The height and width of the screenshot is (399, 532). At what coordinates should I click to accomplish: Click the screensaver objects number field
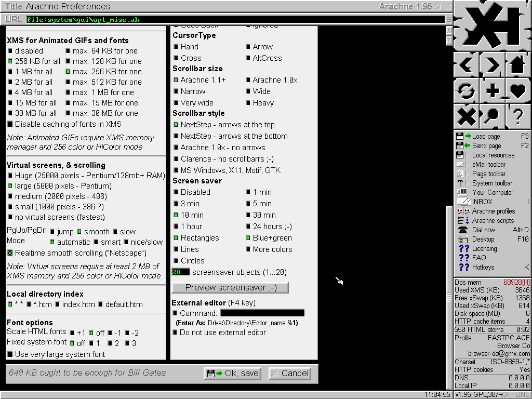point(180,272)
